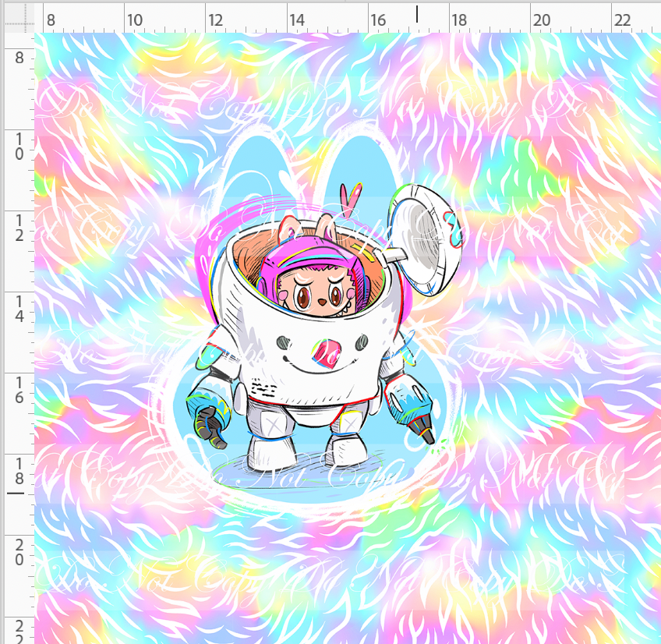Click the guide mark beside the 18 label
The image size is (661, 644).
(x=14, y=491)
